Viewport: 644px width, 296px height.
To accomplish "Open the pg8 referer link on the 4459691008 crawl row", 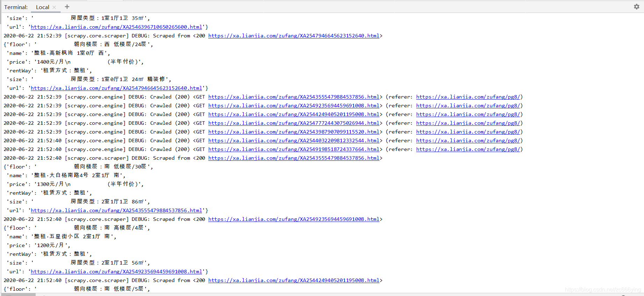I will point(468,106).
